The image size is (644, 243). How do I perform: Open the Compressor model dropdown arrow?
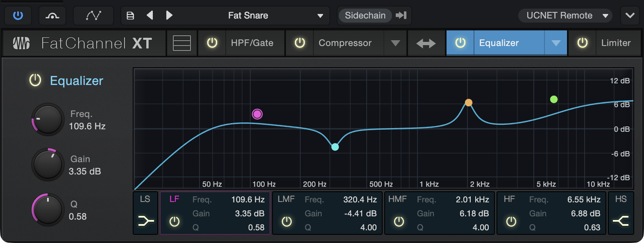395,43
